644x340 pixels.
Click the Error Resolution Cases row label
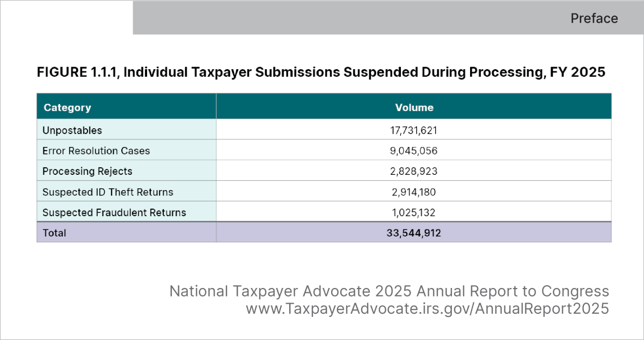(96, 151)
